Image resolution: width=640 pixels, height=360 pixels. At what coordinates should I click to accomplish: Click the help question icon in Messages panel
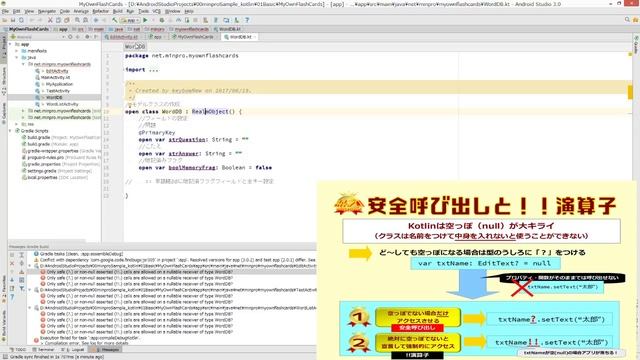[x=12, y=297]
